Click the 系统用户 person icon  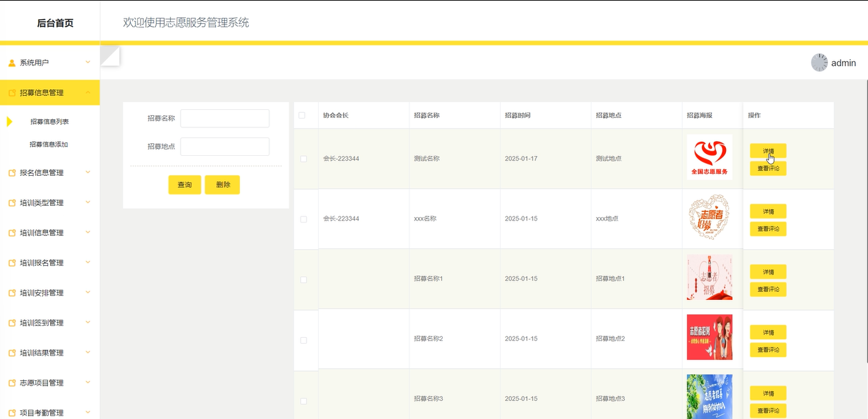point(12,63)
